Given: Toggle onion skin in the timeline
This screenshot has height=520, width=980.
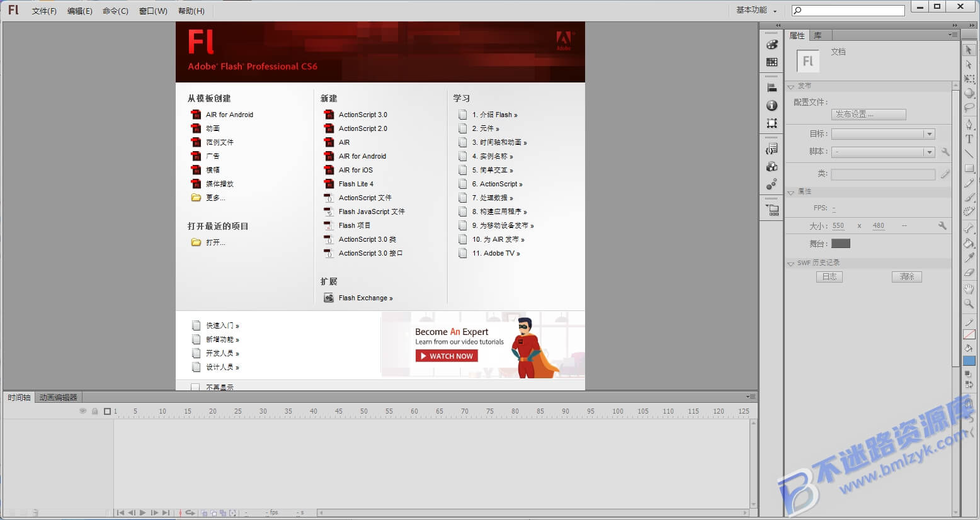Looking at the screenshot, I should point(205,512).
